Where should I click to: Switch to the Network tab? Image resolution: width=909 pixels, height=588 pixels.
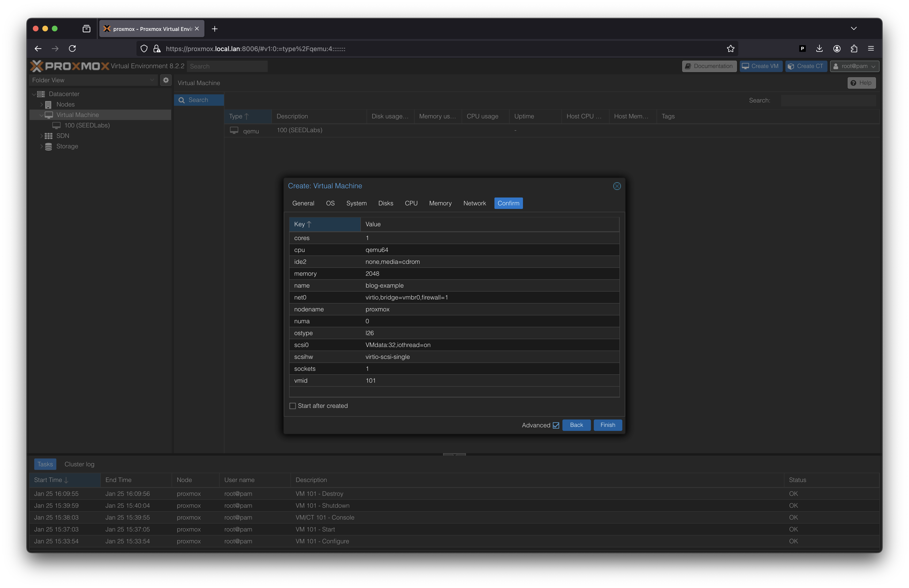474,203
